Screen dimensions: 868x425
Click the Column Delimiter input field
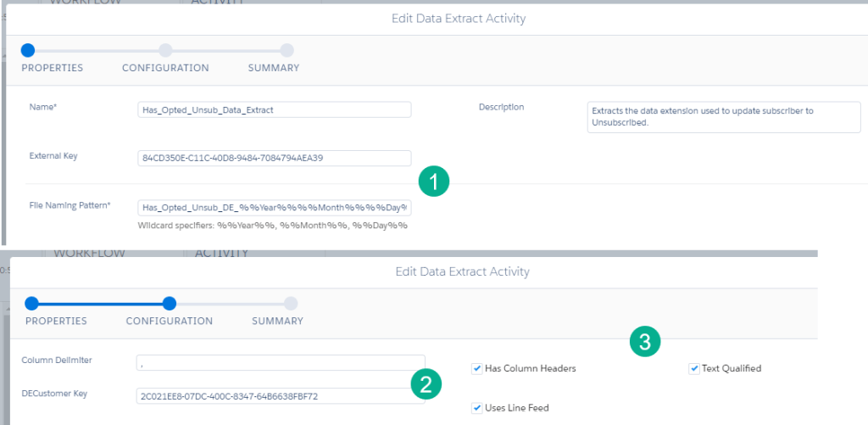[280, 362]
